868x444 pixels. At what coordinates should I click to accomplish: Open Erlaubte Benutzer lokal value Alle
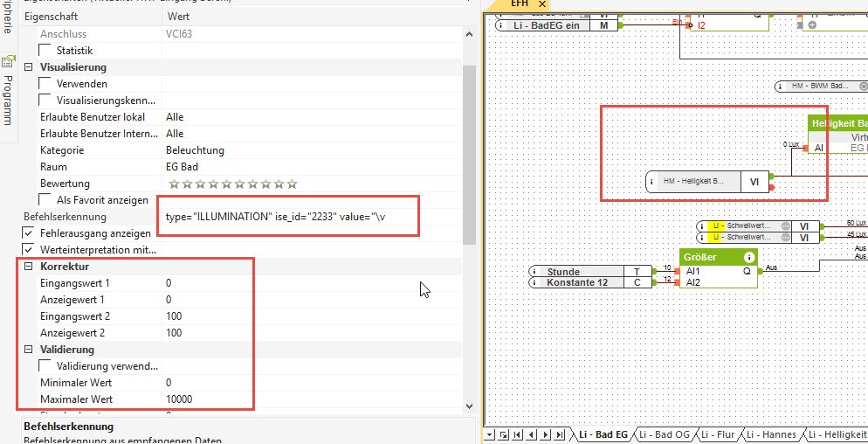175,117
